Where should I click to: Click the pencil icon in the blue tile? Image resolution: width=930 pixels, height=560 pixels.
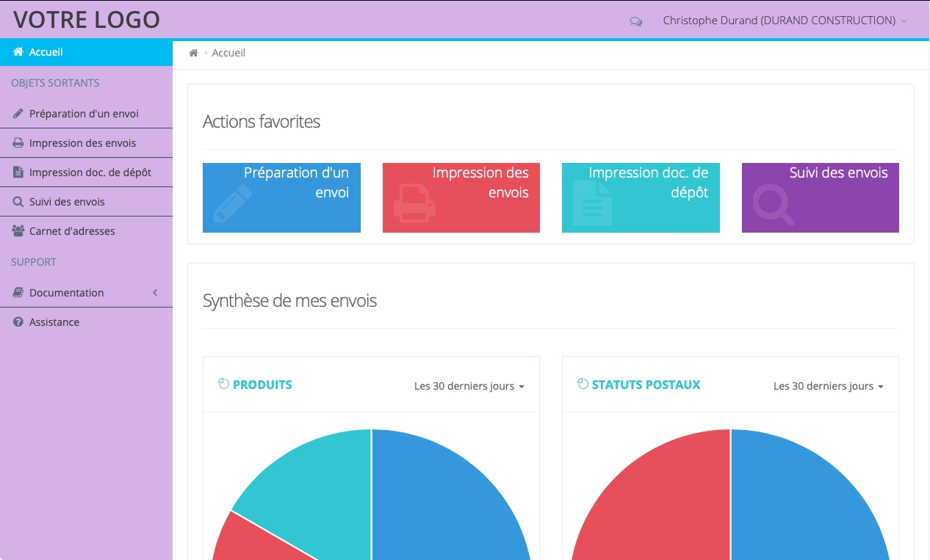tap(233, 203)
